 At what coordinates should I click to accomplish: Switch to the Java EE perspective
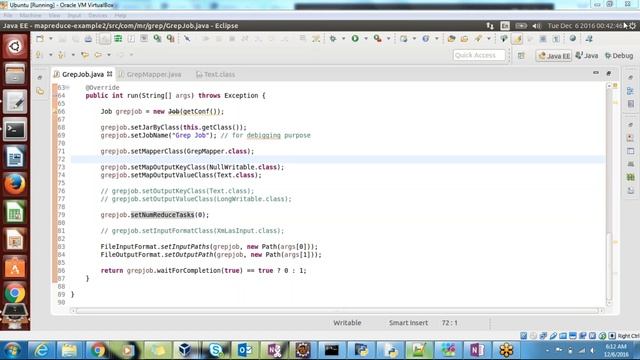click(x=554, y=56)
